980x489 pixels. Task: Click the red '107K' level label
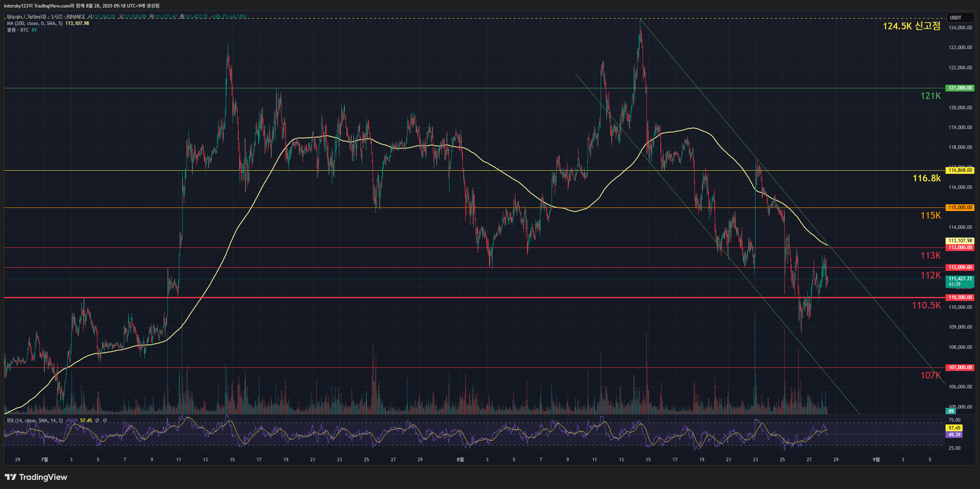pyautogui.click(x=931, y=375)
